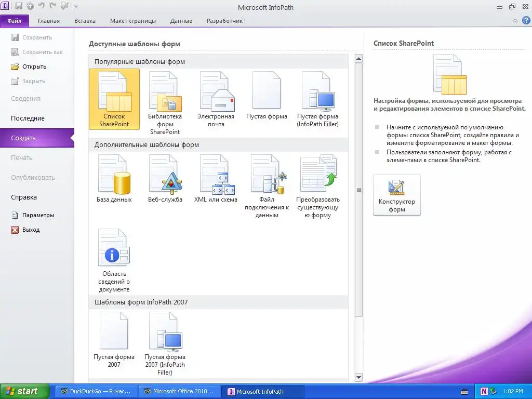Choose Преобразовать существующую форму template

click(x=317, y=186)
